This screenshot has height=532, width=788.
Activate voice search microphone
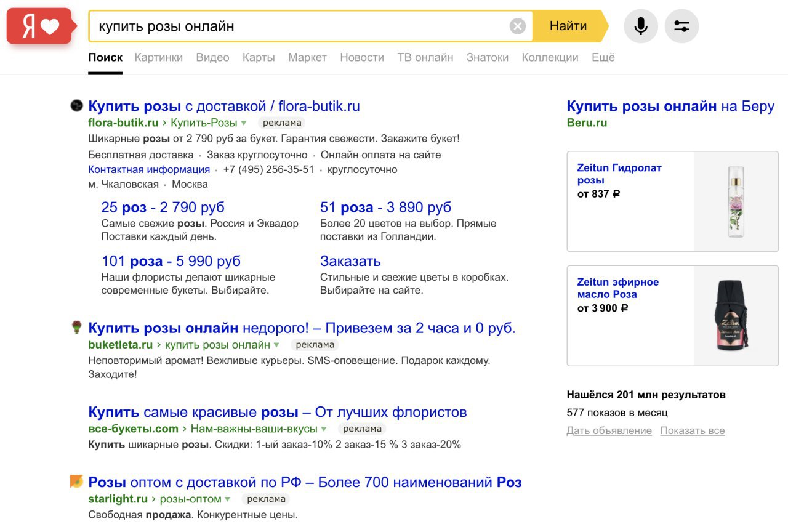click(x=641, y=26)
